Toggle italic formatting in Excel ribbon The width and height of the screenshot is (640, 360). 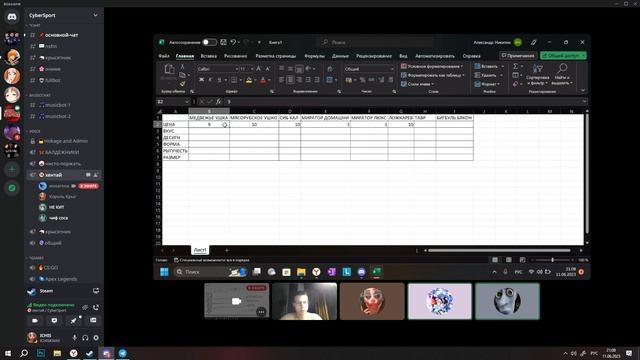[x=210, y=80]
